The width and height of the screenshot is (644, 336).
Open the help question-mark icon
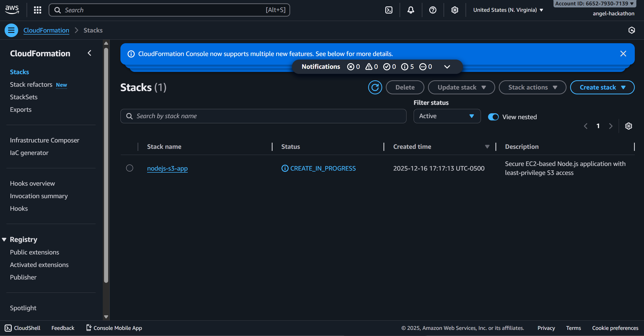click(432, 10)
